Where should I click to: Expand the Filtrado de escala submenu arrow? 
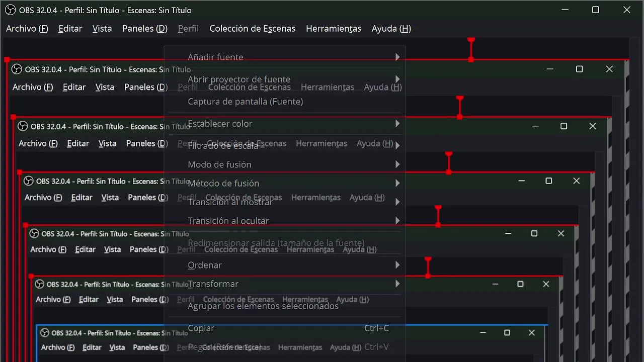point(397,146)
